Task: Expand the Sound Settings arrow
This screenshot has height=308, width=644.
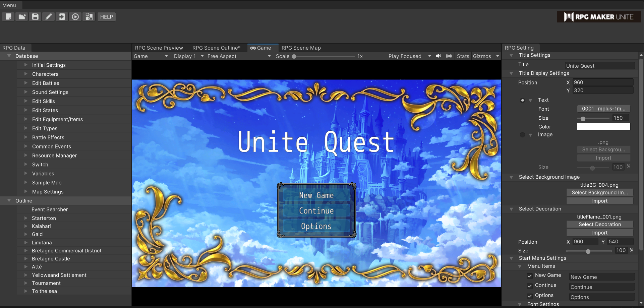Action: (x=26, y=92)
